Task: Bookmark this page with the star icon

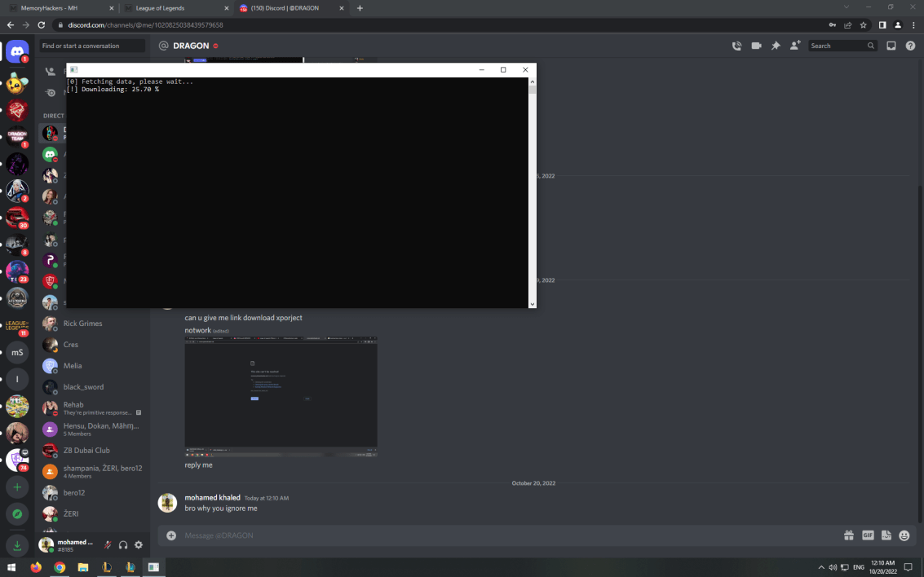Action: [x=864, y=25]
